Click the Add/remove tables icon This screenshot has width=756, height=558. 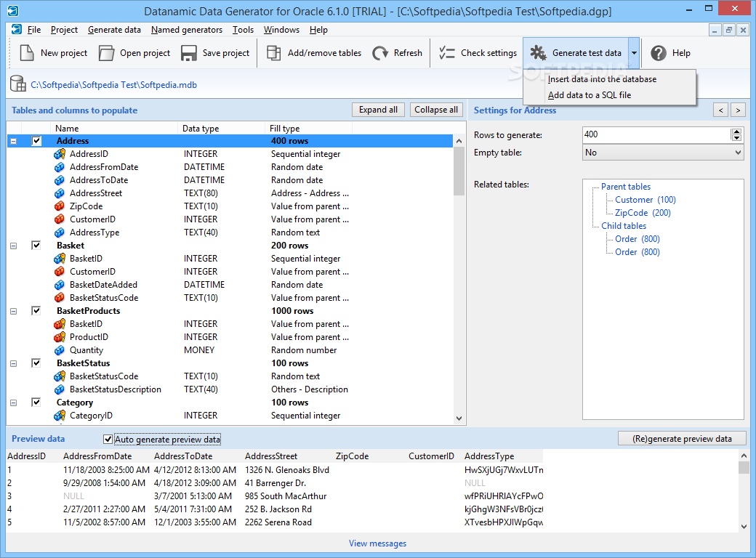point(274,52)
